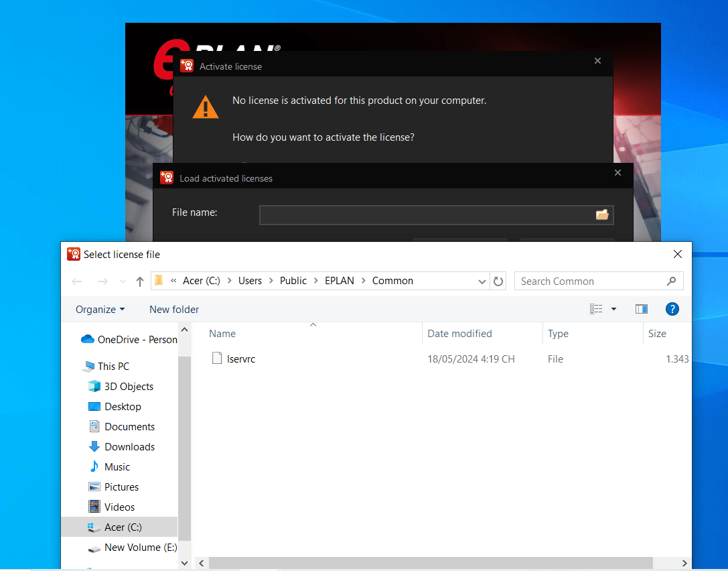Select Desktop in the navigation tree
The image size is (728, 571).
[123, 407]
